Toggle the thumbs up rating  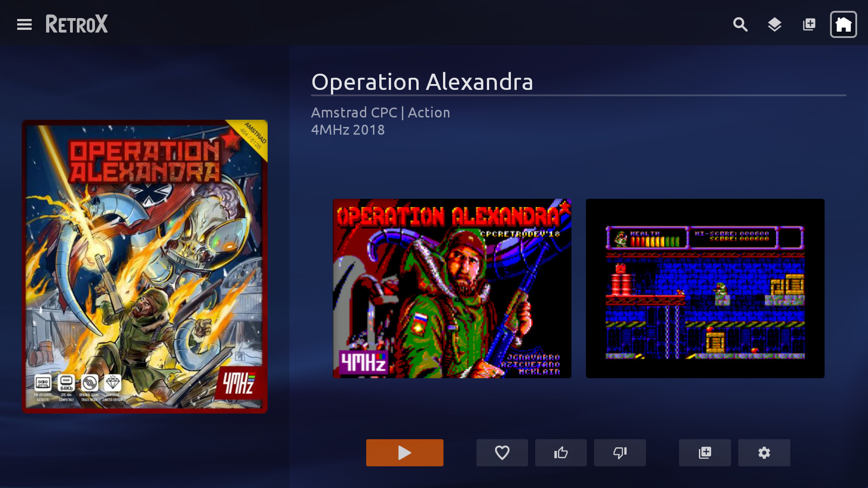(x=561, y=452)
